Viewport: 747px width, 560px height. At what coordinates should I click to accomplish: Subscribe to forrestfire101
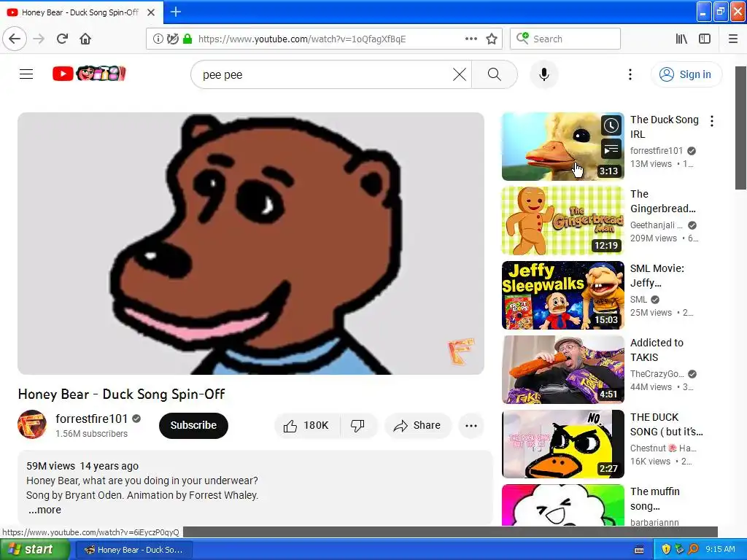(193, 426)
